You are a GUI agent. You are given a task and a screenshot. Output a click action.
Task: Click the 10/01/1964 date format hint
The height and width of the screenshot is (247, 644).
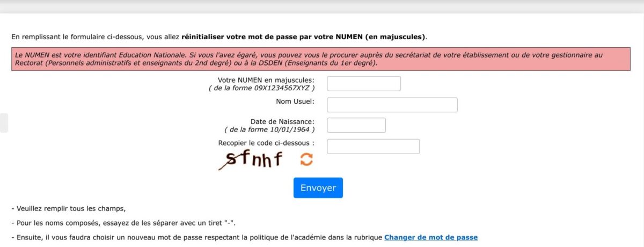[x=269, y=129]
